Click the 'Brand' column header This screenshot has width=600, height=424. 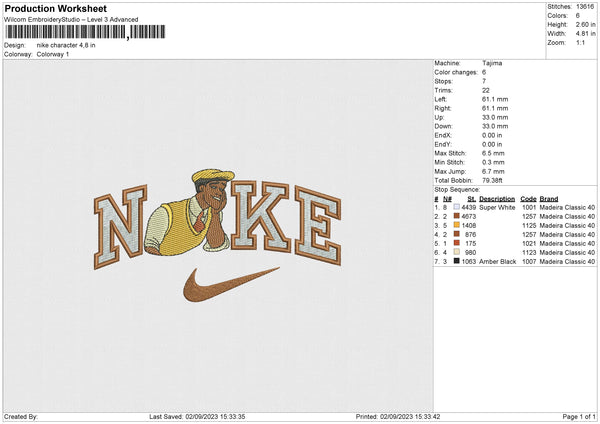pyautogui.click(x=549, y=199)
